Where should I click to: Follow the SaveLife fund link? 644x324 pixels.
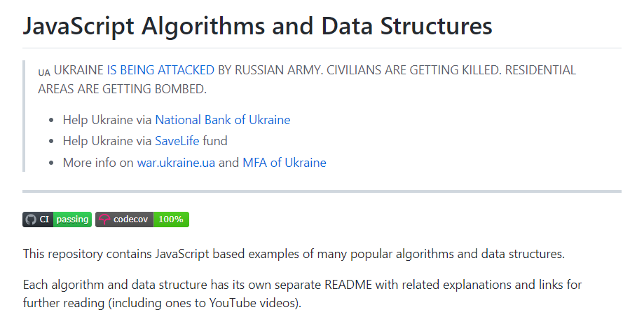click(177, 141)
